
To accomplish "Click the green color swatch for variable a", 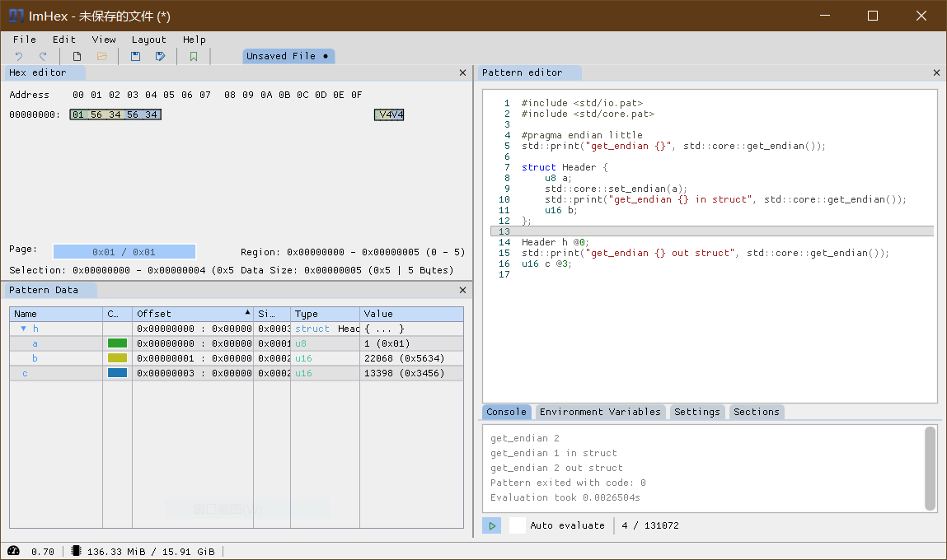I will tap(117, 343).
